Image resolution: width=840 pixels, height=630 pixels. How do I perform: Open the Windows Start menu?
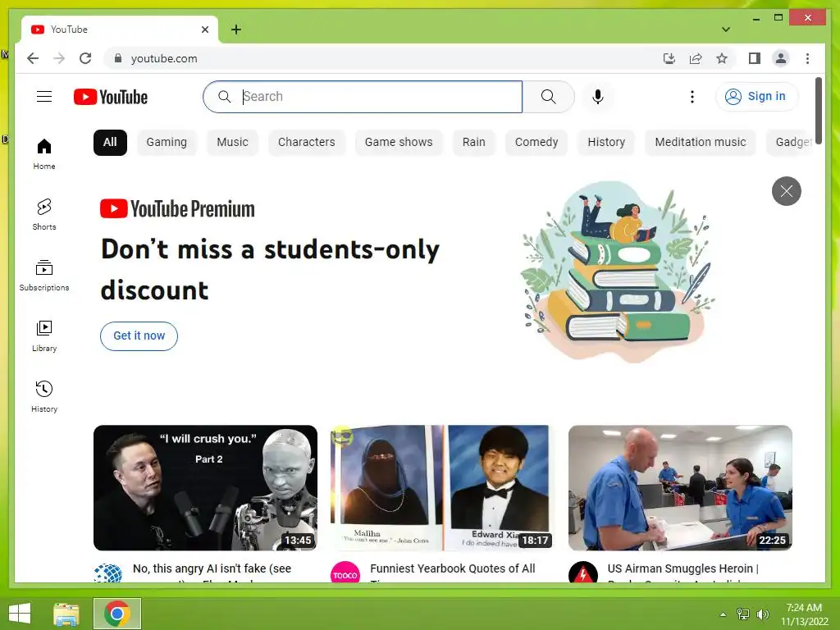tap(20, 614)
